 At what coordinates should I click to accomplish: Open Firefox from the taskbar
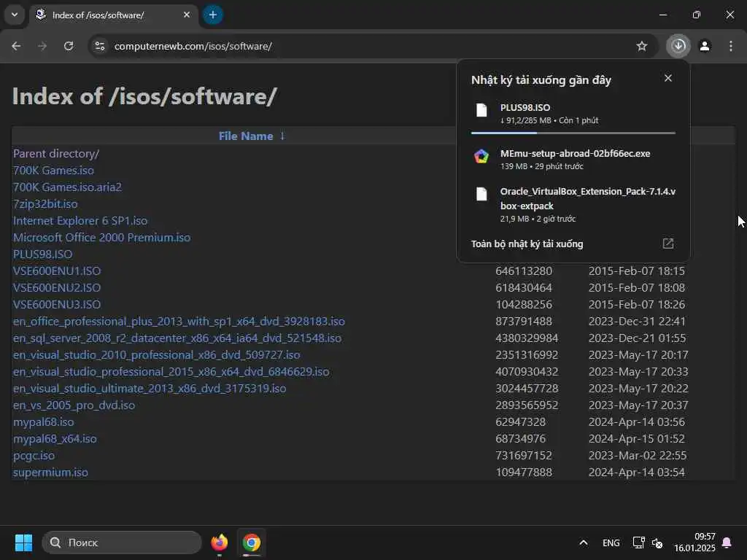tap(219, 542)
